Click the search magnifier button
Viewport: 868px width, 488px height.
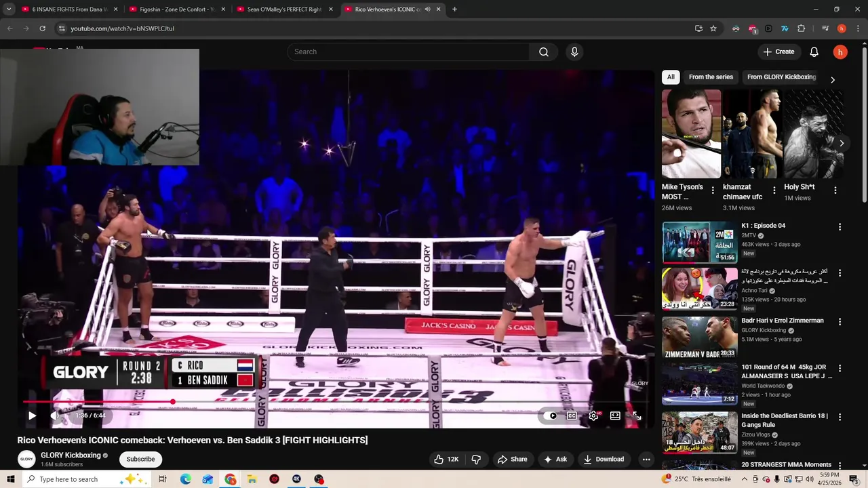[544, 52]
